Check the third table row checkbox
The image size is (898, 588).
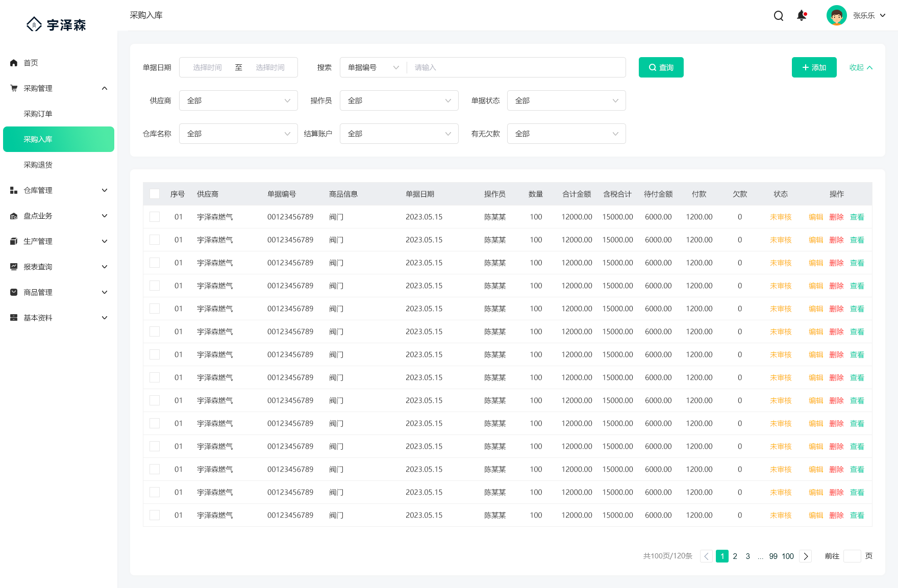(155, 263)
